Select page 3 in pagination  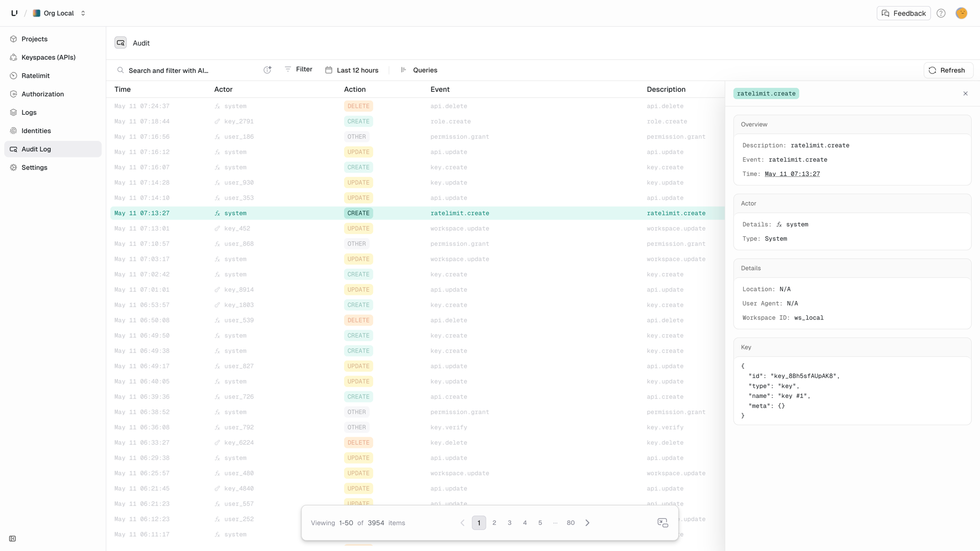point(509,523)
